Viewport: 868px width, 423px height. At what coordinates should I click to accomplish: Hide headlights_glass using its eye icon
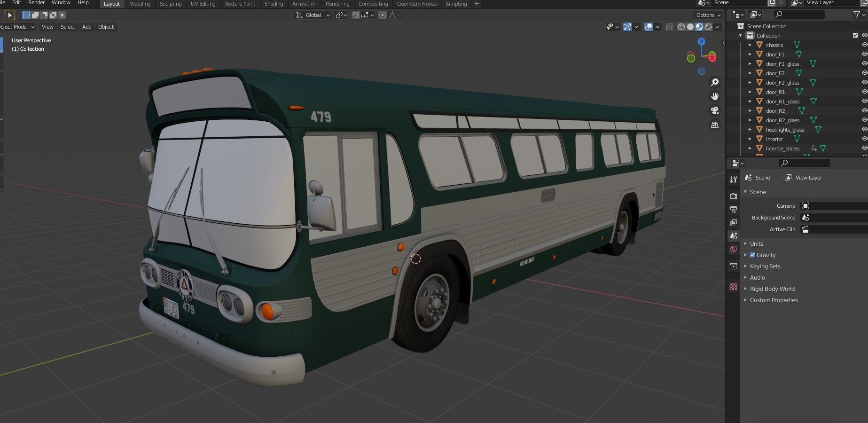click(864, 129)
